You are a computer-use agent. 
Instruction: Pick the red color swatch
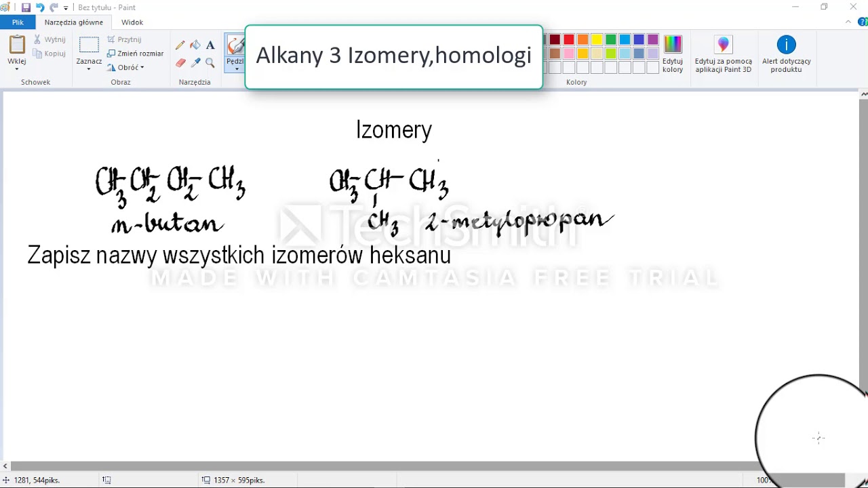[x=569, y=39]
